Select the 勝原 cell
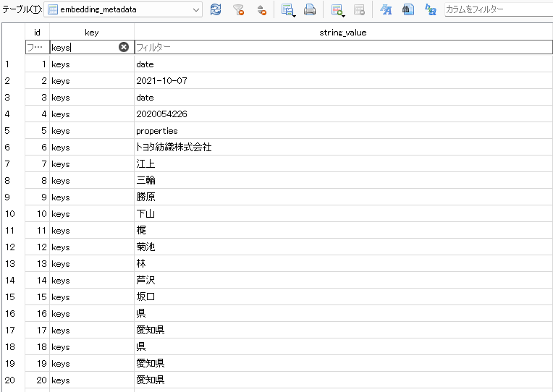Screen dimensions: 553x392 (x=343, y=197)
